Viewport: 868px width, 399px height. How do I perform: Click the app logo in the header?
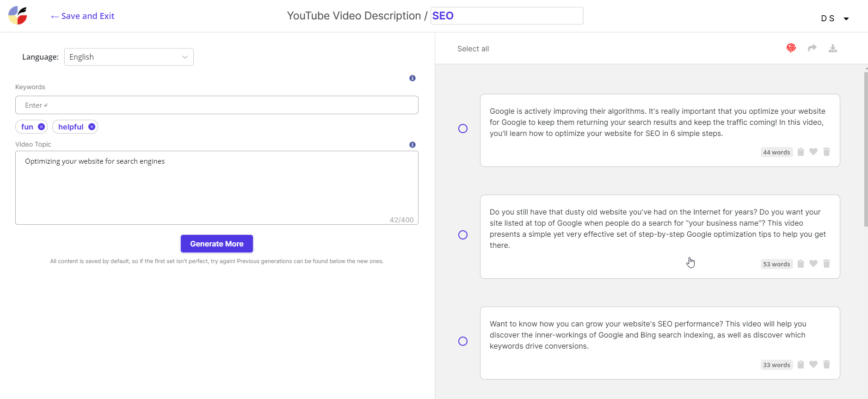coord(18,15)
